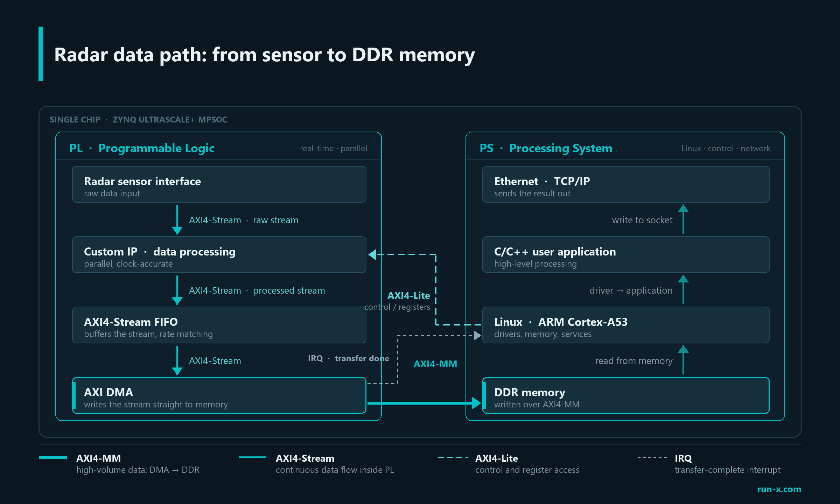
Task: Click the 'driver → application' label
Action: pos(631,290)
